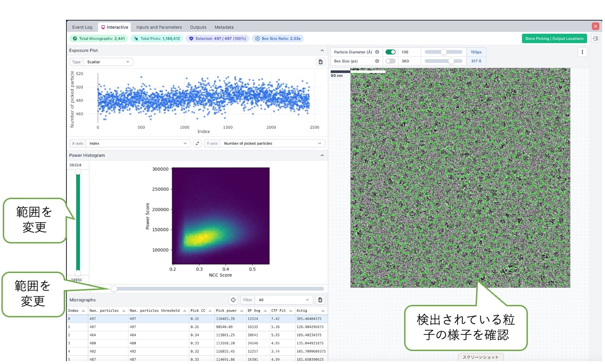The height and width of the screenshot is (364, 605).
Task: Toggle the Particle Diameter switch off
Action: coord(391,52)
